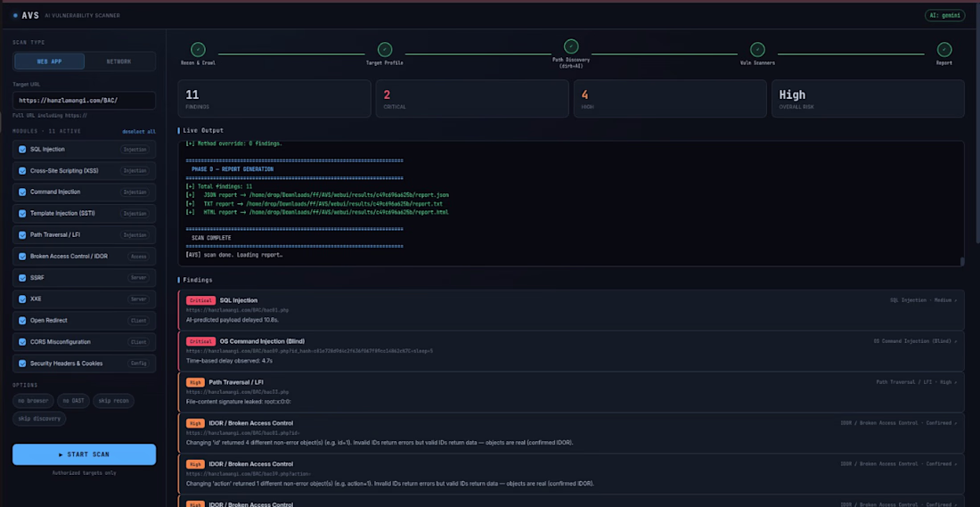Click the JSON report path line
The height and width of the screenshot is (507, 980).
tap(317, 195)
